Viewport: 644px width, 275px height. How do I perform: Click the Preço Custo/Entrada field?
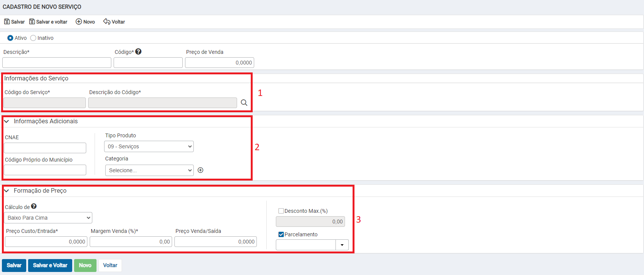click(46, 242)
